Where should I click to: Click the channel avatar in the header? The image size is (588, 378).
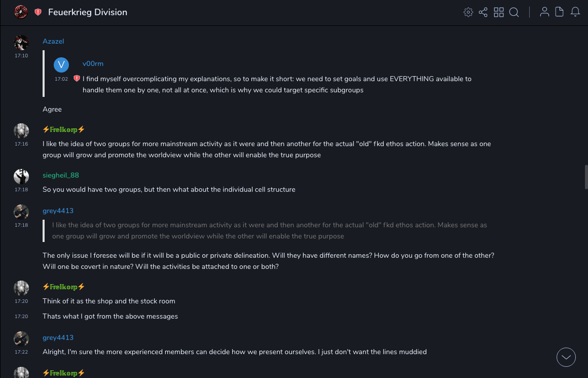coord(21,12)
